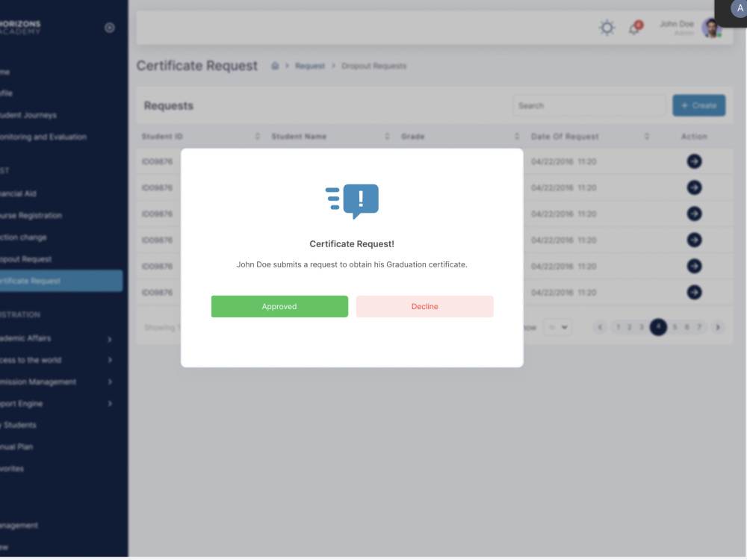Select pagination page 5
Image resolution: width=747 pixels, height=560 pixels.
[675, 327]
